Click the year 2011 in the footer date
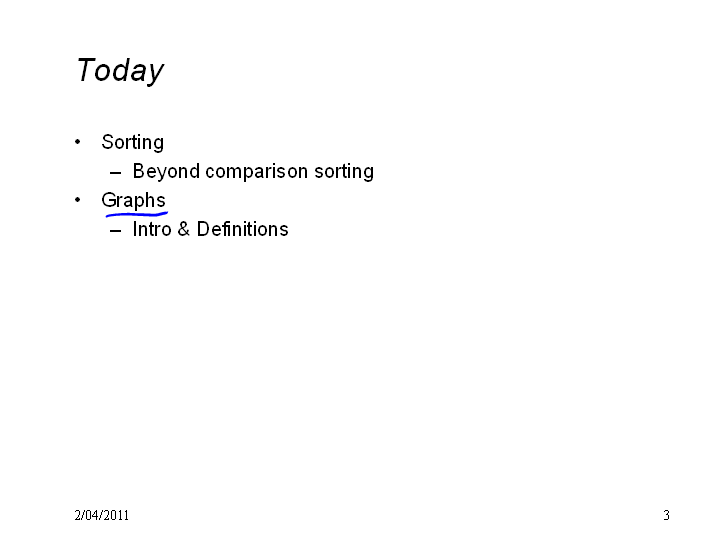The image size is (720, 540). [117, 515]
